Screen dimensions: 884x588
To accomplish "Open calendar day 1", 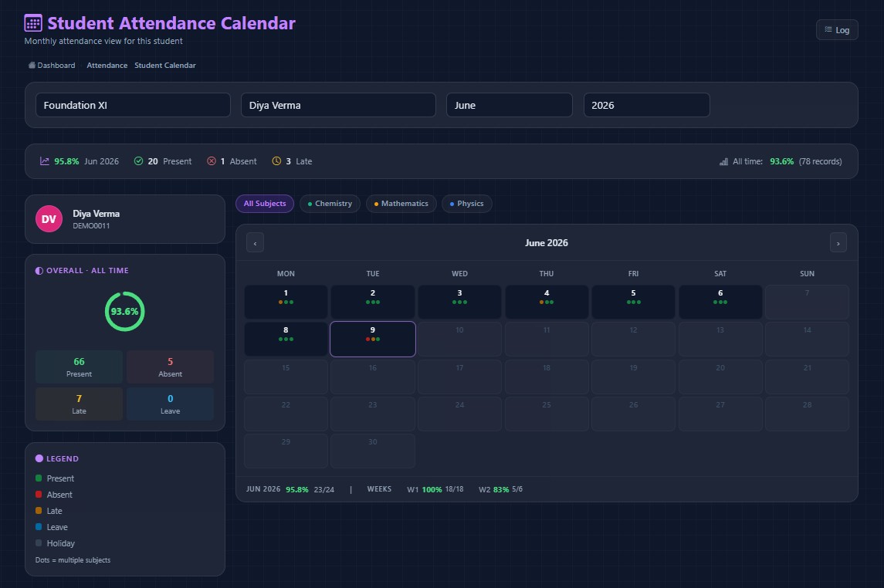I will [286, 302].
